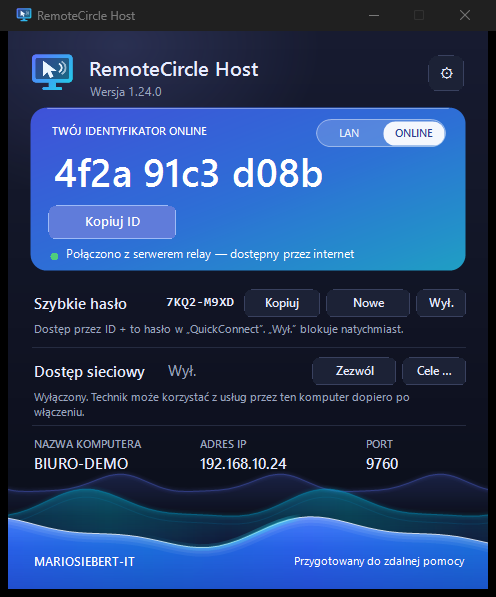Click the TWÓJ IDENTYFIKATOR ONLINE heading
This screenshot has width=496, height=597.
(x=129, y=131)
